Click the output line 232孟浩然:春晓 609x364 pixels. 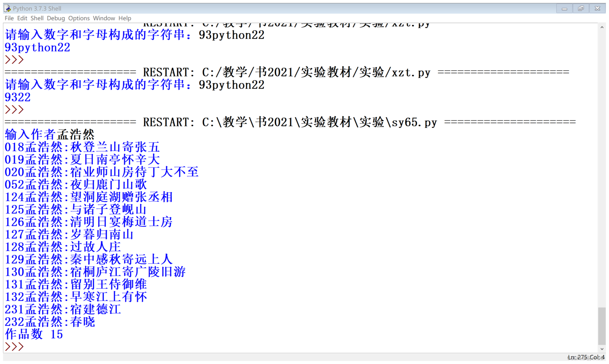pyautogui.click(x=49, y=322)
